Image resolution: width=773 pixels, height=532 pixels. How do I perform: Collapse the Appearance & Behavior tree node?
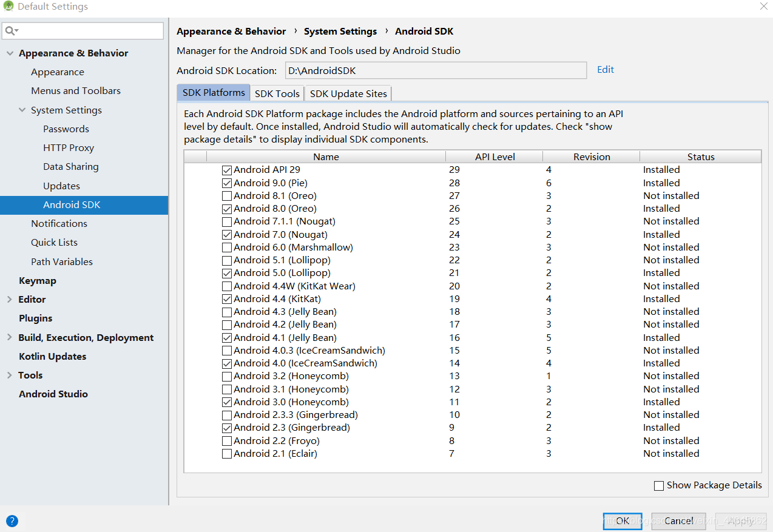click(x=10, y=53)
